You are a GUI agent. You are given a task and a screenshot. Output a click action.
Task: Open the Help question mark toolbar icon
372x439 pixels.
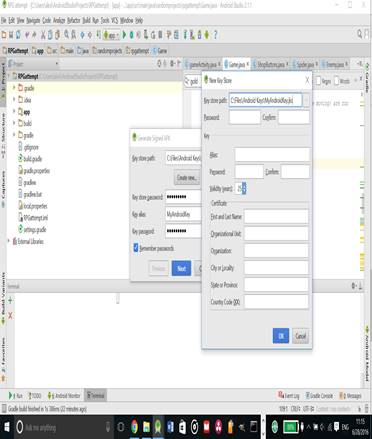click(215, 34)
